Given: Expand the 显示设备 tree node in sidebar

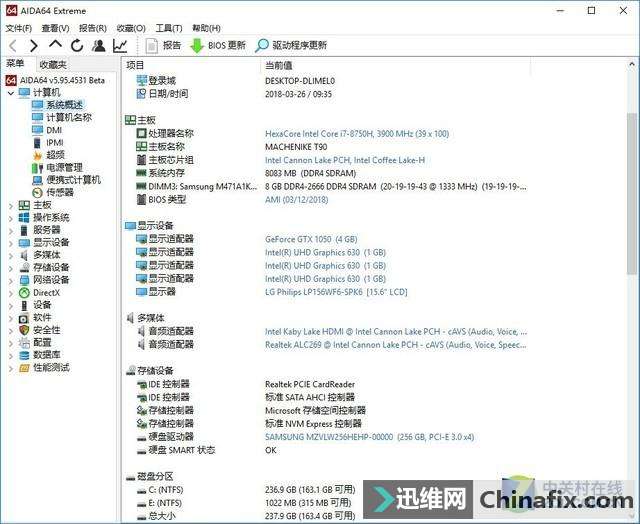Looking at the screenshot, I should (11, 244).
